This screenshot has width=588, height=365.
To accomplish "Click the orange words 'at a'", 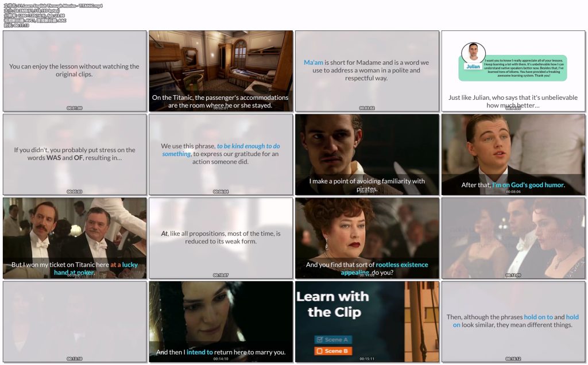I will [x=115, y=265].
